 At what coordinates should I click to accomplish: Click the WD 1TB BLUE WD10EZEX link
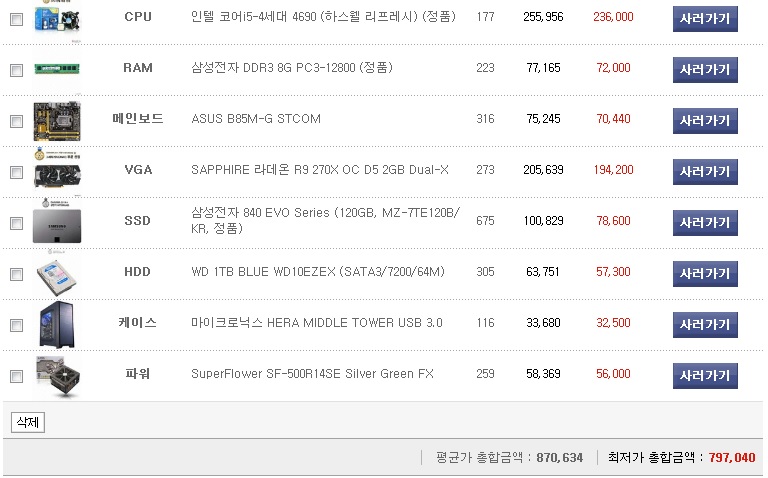click(x=318, y=272)
